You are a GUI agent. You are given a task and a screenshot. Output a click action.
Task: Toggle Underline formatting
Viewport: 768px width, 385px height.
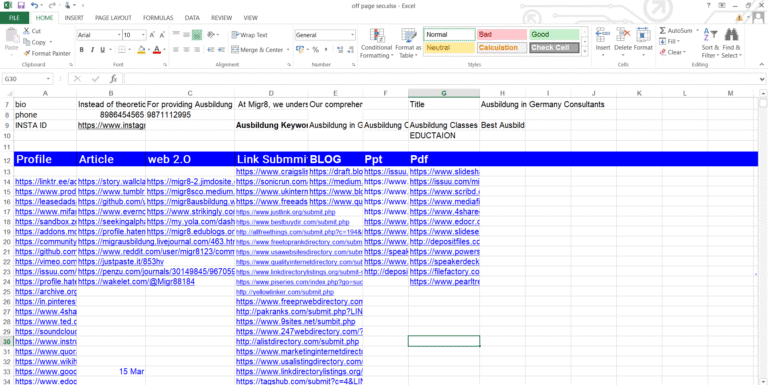click(x=102, y=49)
